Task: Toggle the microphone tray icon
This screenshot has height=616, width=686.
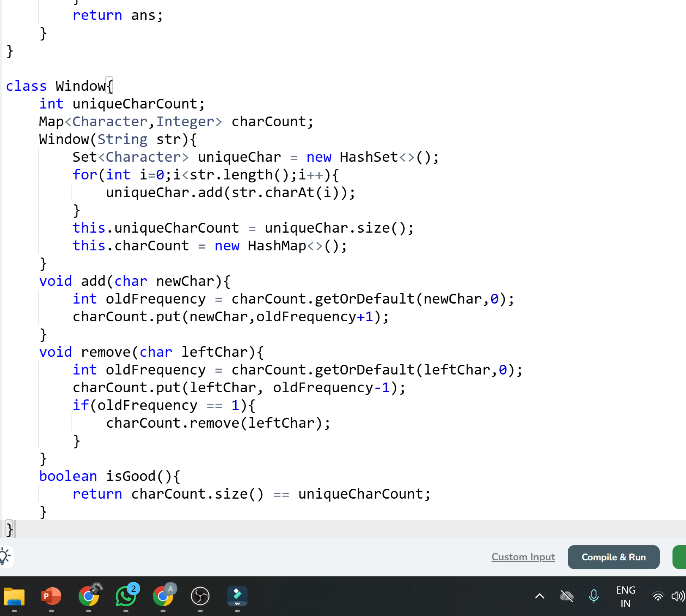Action: click(x=593, y=596)
